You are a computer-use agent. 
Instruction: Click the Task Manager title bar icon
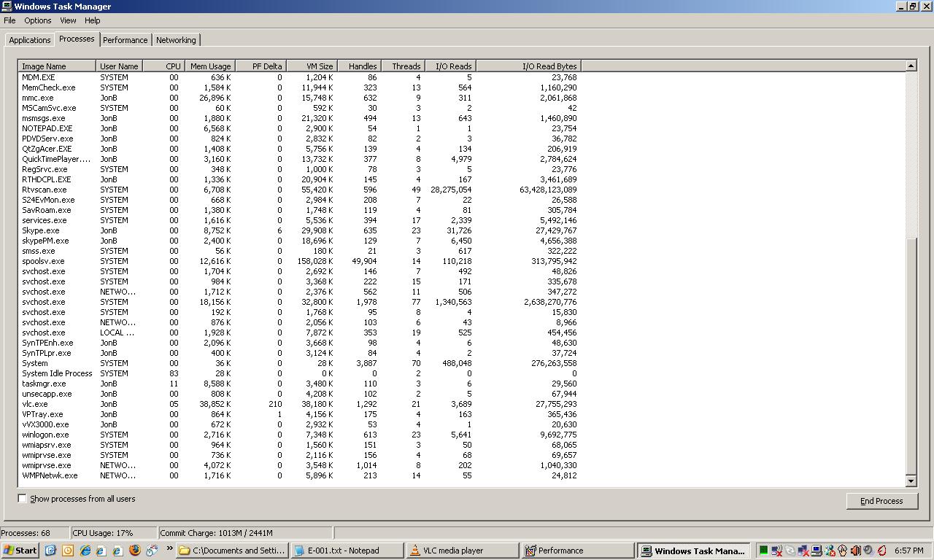(7, 7)
